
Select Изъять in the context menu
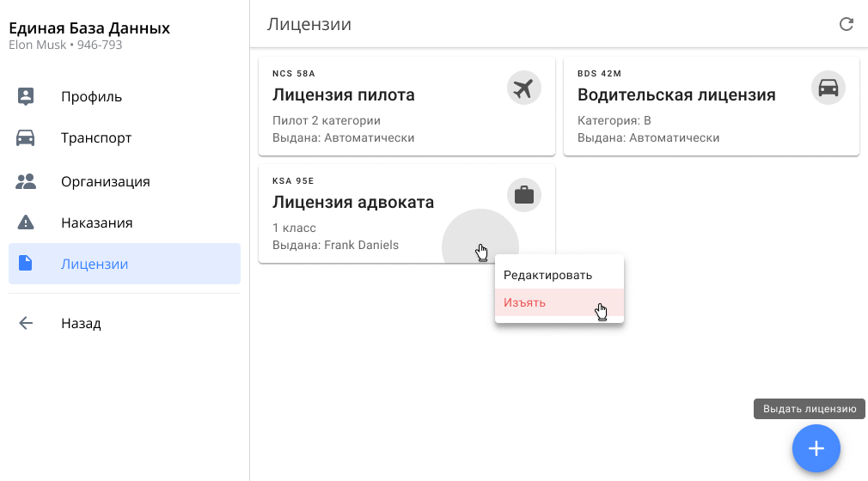click(524, 302)
